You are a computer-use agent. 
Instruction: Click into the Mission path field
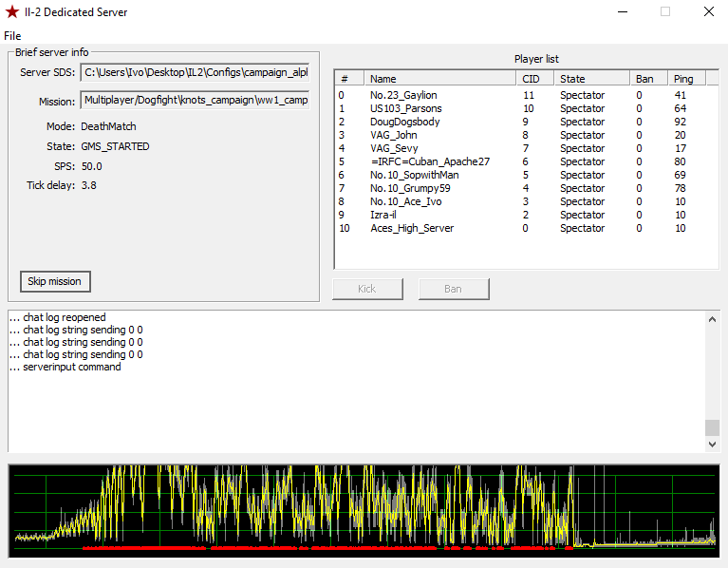click(195, 101)
